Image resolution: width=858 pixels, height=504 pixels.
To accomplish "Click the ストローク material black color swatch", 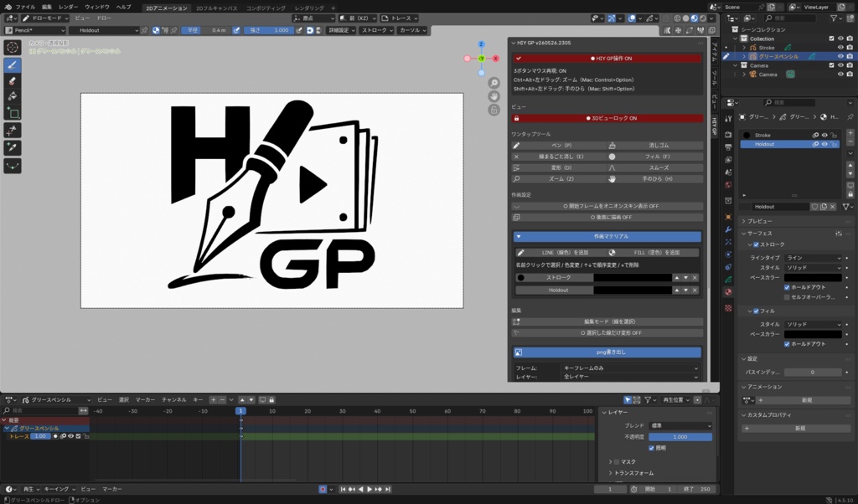I will point(633,278).
